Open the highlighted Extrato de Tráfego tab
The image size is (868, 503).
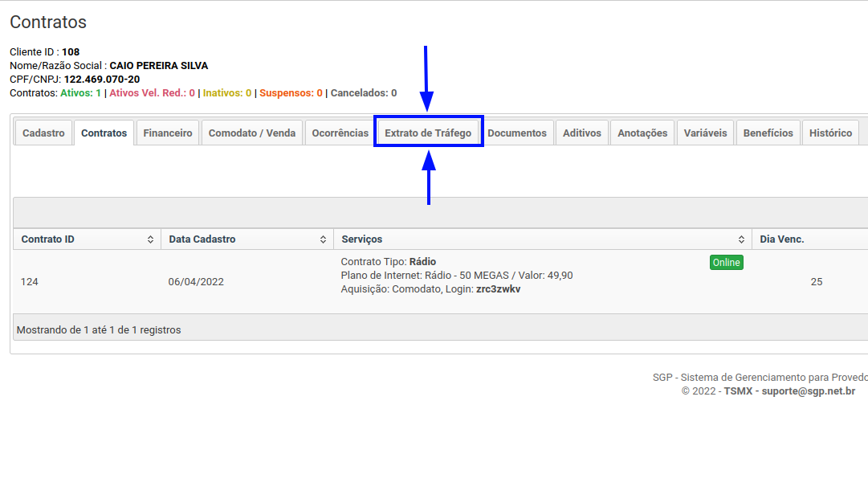[428, 133]
